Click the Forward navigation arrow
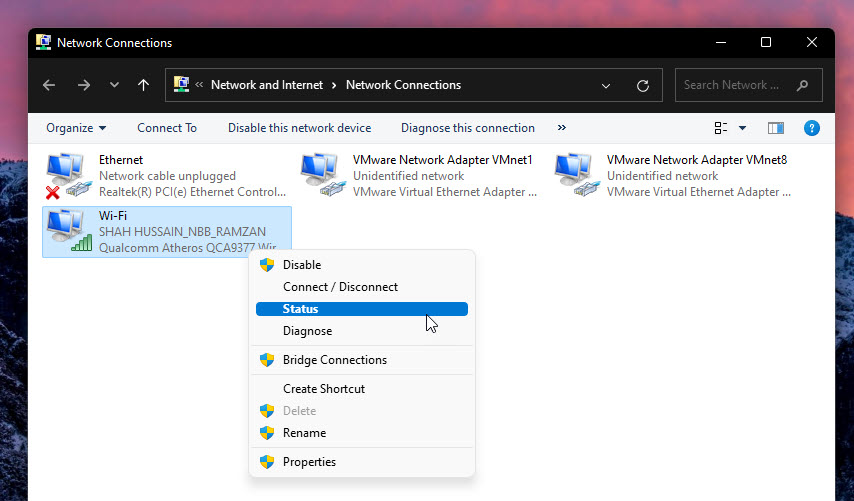The height and width of the screenshot is (501, 854). click(x=83, y=85)
